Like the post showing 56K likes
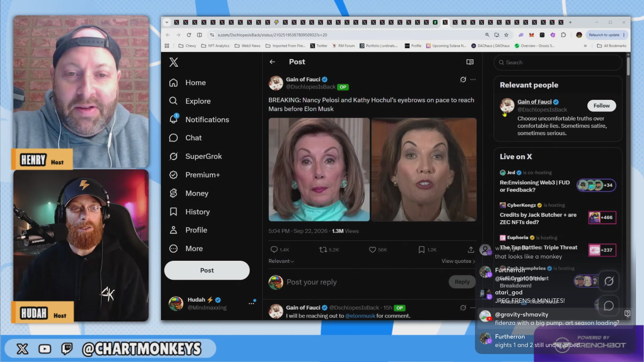 pyautogui.click(x=372, y=249)
